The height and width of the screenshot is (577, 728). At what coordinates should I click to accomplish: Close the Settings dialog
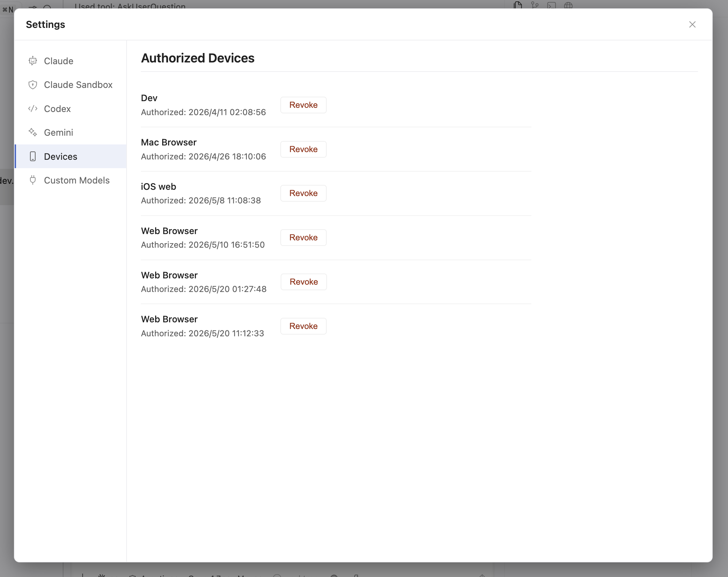692,24
